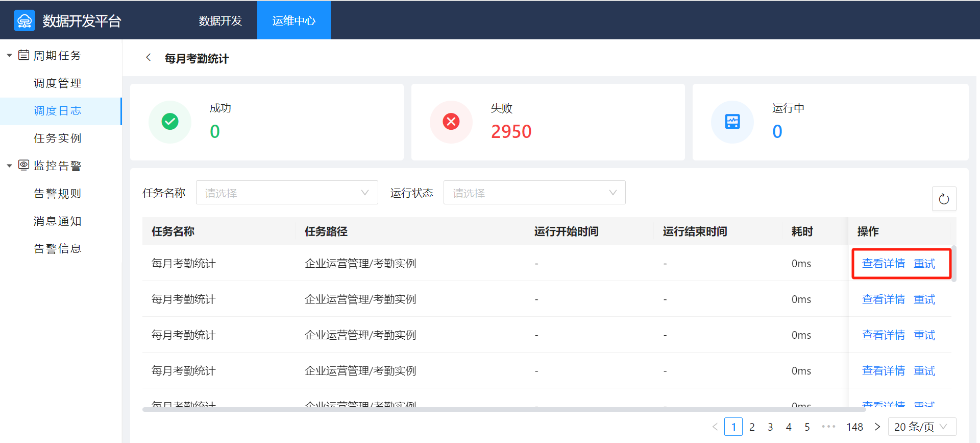This screenshot has height=443, width=980.
Task: Select 调度管理 in the sidebar
Action: [x=58, y=83]
